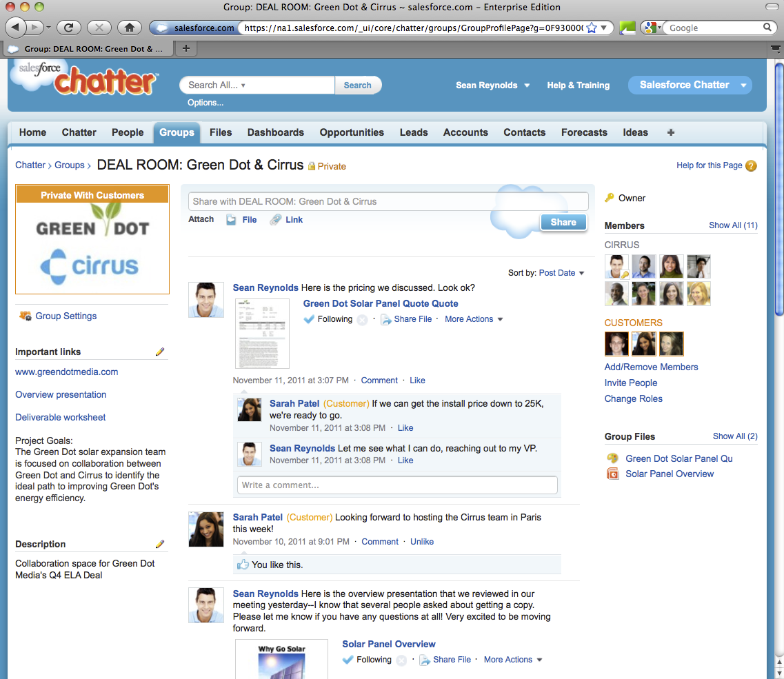The width and height of the screenshot is (784, 679).
Task: Click the thumbs-up icon beside You like this
Action: [x=243, y=564]
